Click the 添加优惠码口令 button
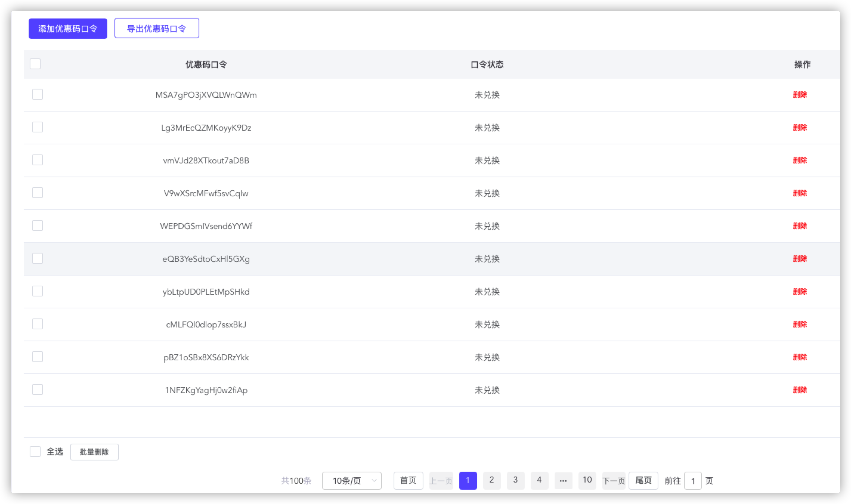This screenshot has height=504, width=851. 68,29
